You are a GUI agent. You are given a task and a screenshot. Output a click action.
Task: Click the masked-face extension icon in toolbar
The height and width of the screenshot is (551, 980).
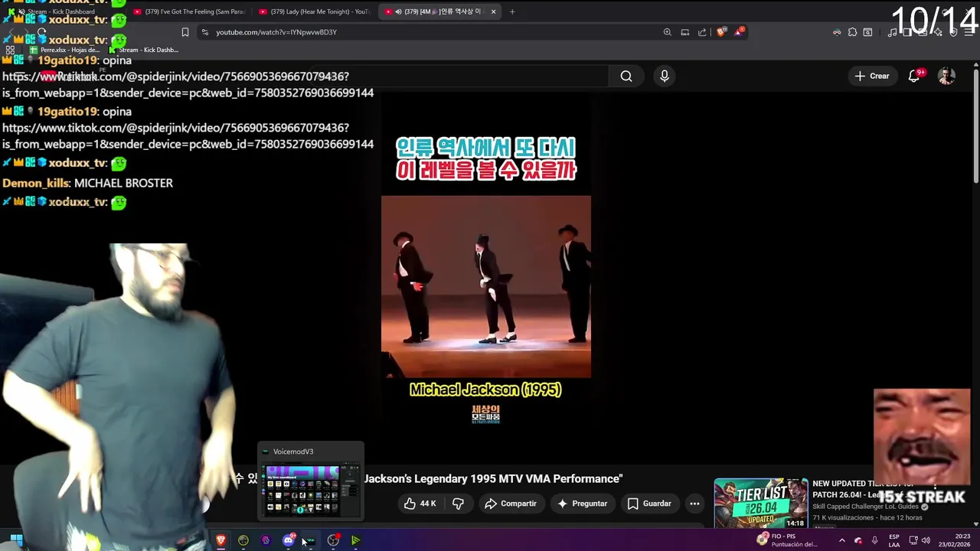(837, 32)
